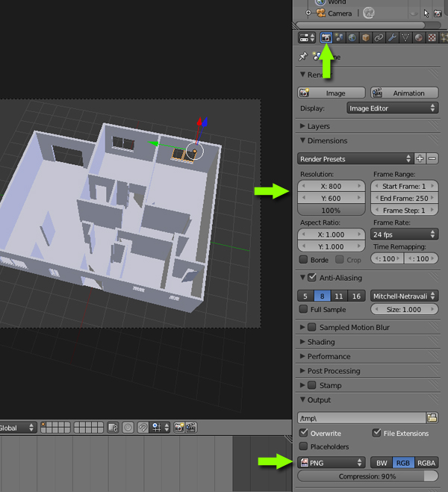Open the Mitchell-Netravali filter dropdown
This screenshot has height=492, width=448.
click(405, 296)
